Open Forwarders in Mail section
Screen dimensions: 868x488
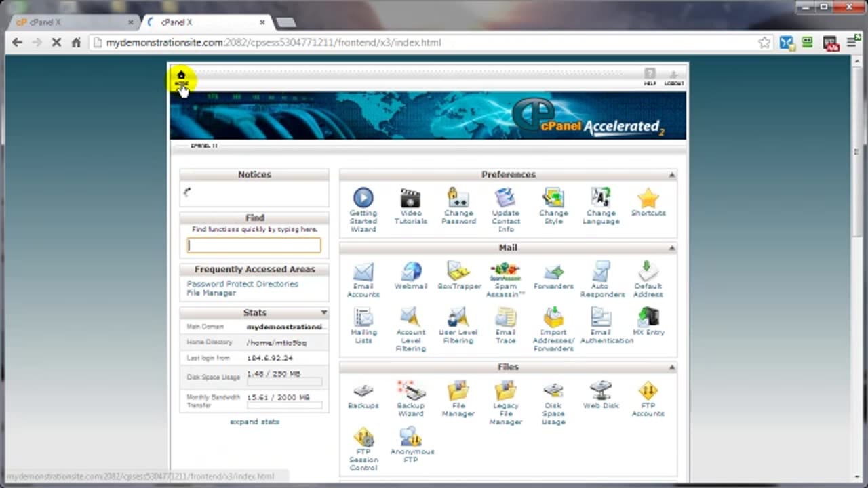pyautogui.click(x=553, y=276)
